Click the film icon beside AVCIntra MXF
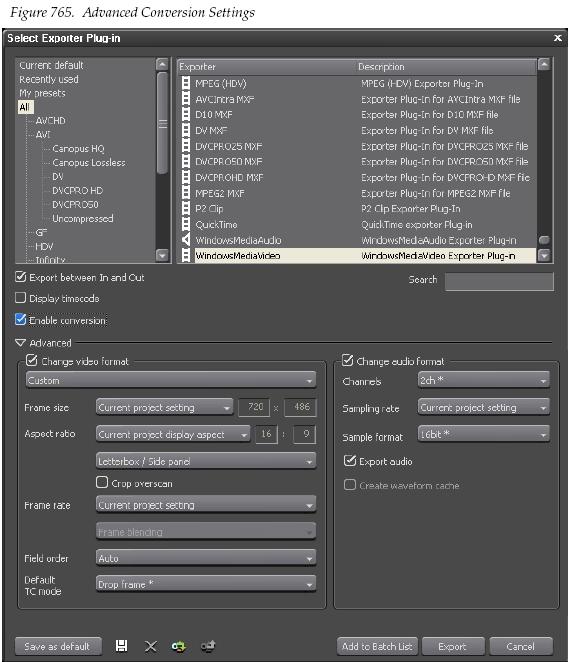This screenshot has width=570, height=662. 185,99
